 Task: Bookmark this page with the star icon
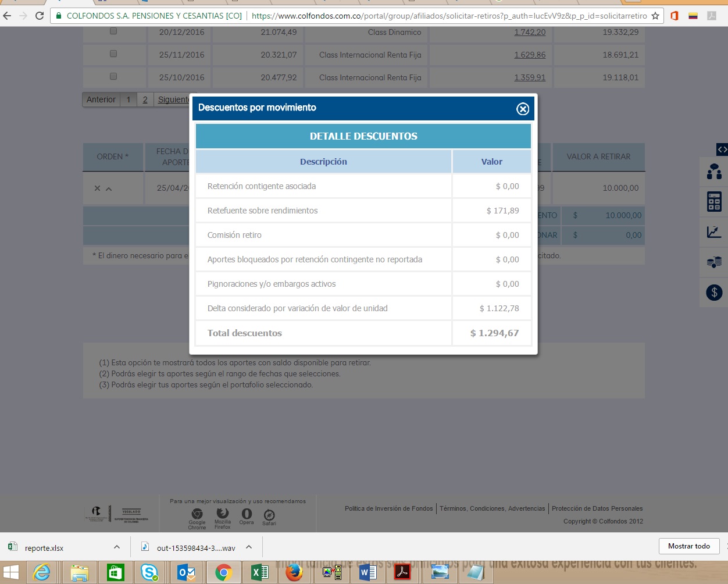655,16
